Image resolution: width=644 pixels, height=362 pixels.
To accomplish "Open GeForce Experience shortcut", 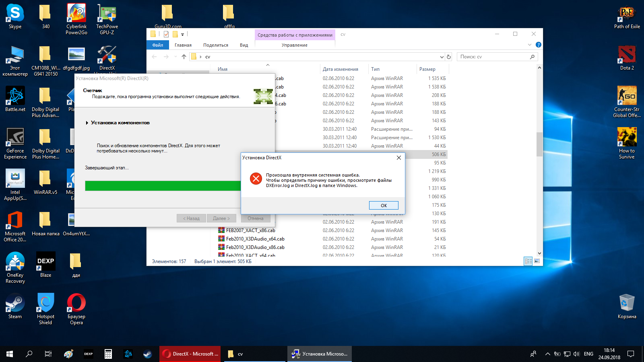I will click(15, 144).
